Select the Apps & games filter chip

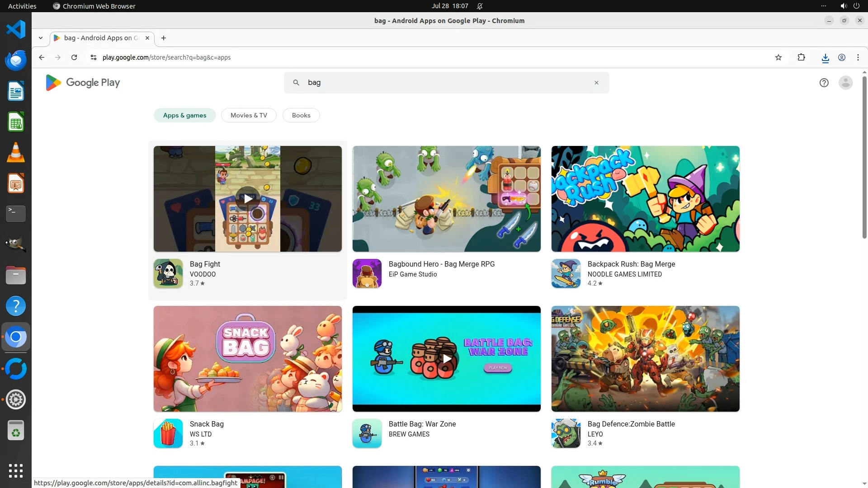[x=184, y=115]
